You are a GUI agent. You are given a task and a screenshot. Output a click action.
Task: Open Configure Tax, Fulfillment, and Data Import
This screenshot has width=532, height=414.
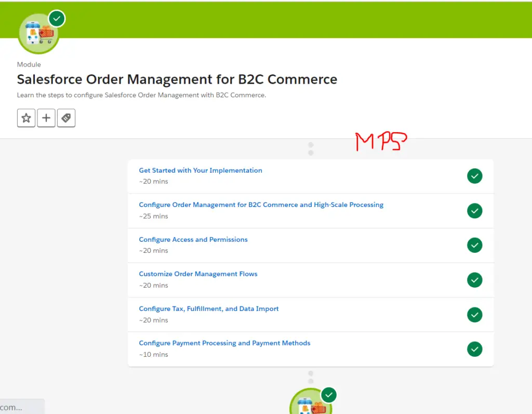pyautogui.click(x=209, y=308)
